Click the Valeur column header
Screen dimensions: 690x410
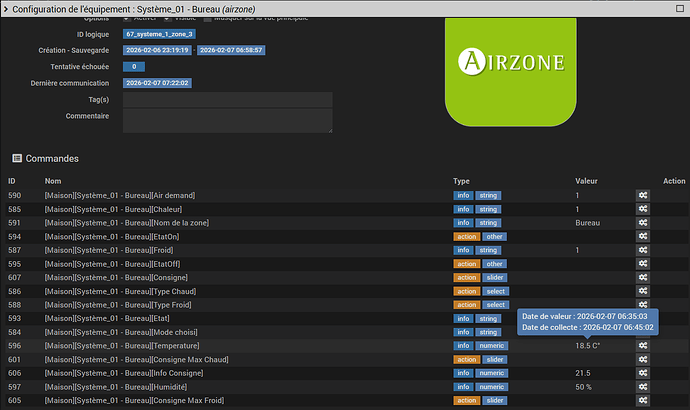coord(586,181)
